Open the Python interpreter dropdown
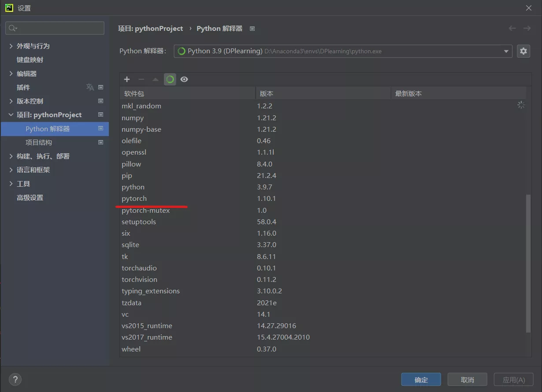This screenshot has height=392, width=542. click(506, 51)
